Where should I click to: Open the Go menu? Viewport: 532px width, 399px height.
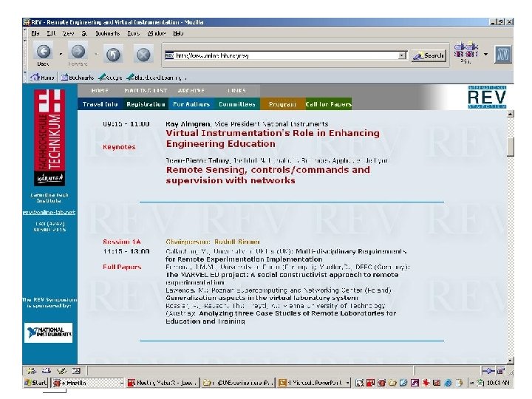pyautogui.click(x=84, y=33)
